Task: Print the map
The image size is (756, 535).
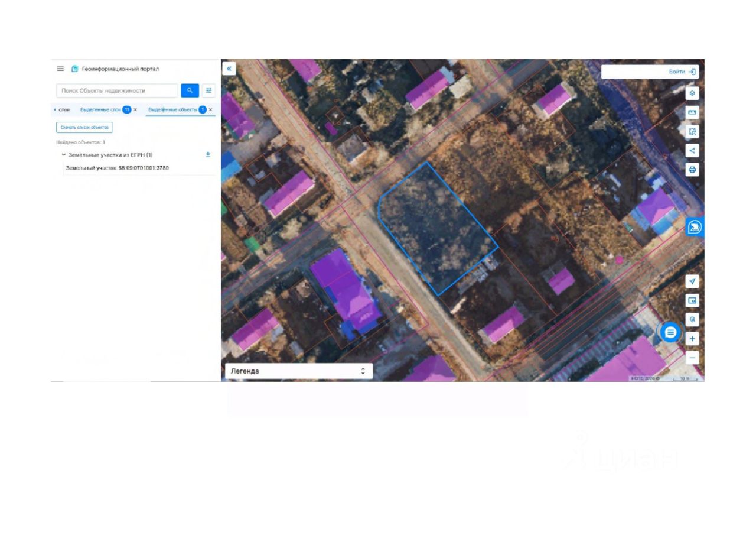Action: tap(692, 170)
